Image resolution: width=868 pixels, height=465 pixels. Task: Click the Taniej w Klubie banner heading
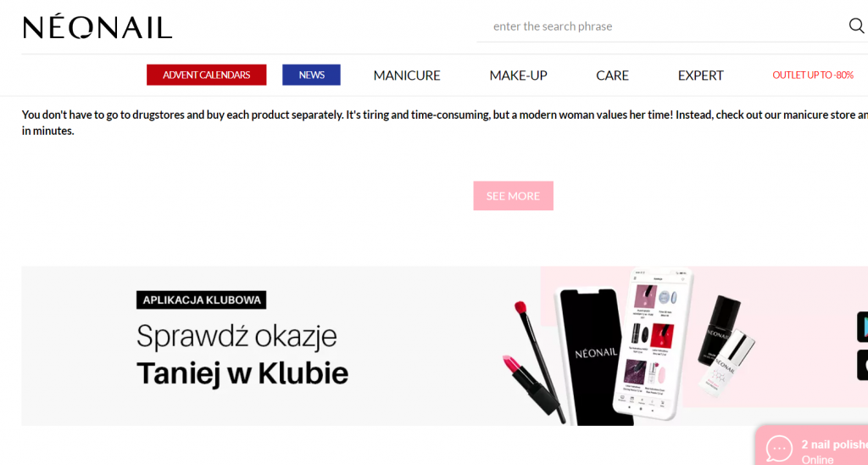click(242, 373)
